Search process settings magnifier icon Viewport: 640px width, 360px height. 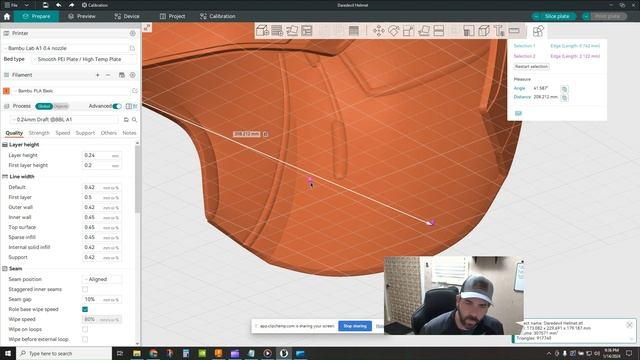click(134, 120)
